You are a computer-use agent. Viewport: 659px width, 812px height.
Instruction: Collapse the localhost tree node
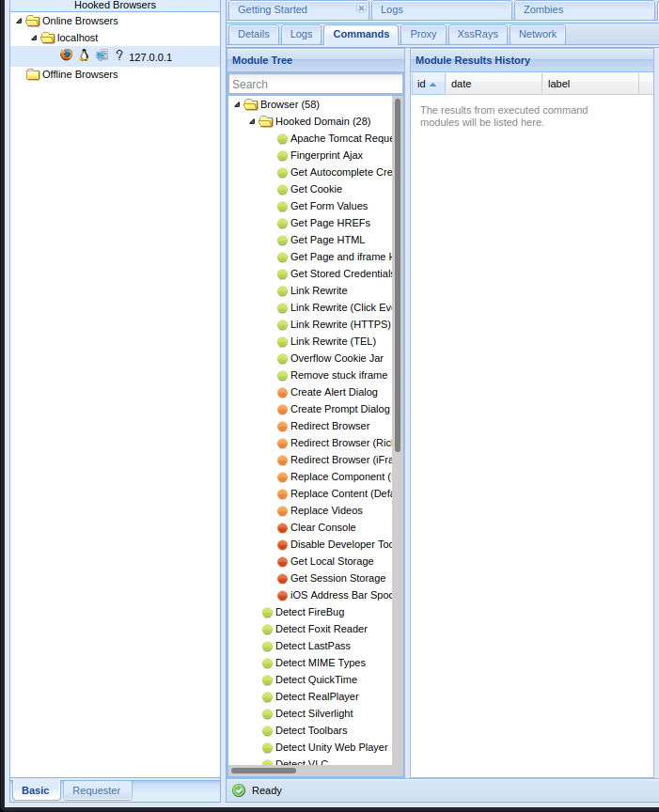(x=34, y=38)
